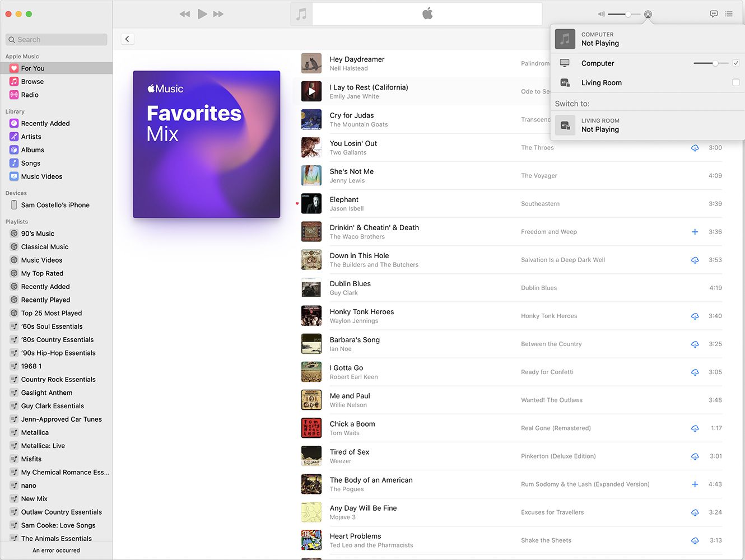Download I Gotta Go cloud icon
745x560 pixels.
tap(695, 372)
